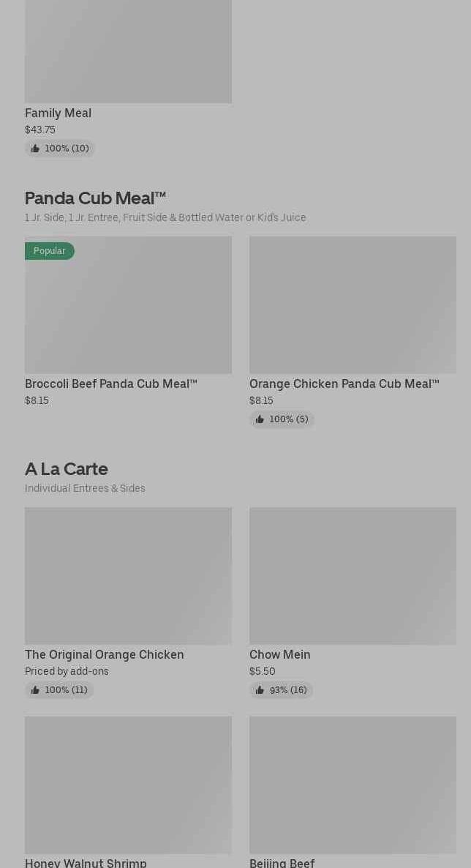Open Beijing Beef image
471x868 pixels.
[353, 785]
